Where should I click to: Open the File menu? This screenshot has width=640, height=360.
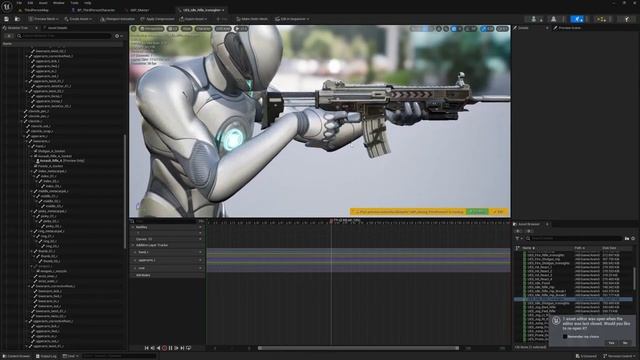click(19, 3)
